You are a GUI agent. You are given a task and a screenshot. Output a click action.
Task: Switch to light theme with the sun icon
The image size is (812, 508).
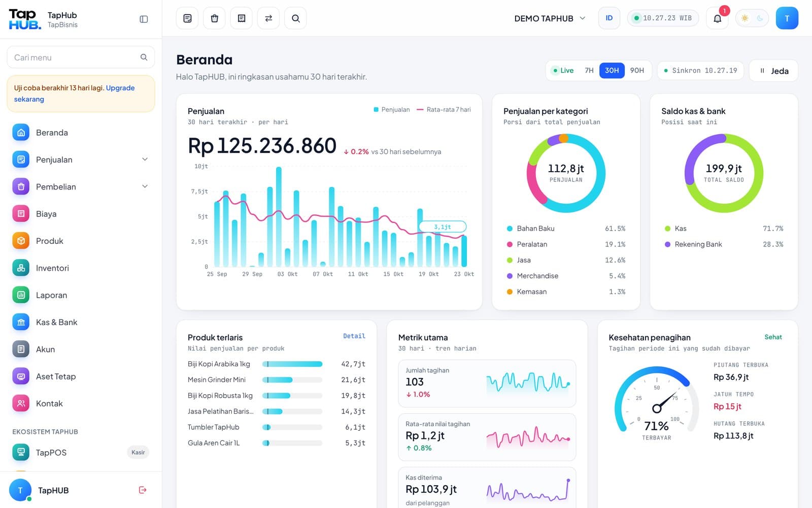pyautogui.click(x=745, y=18)
